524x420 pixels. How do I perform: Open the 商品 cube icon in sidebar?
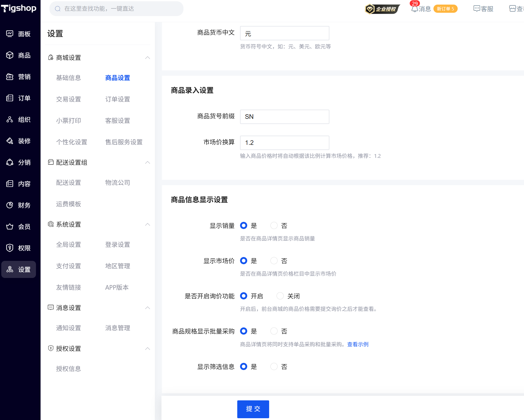(x=10, y=55)
